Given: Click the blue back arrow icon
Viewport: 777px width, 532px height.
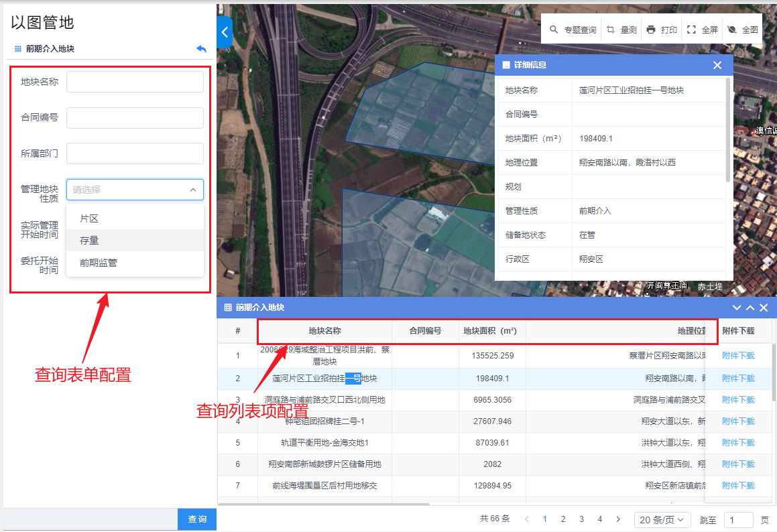Looking at the screenshot, I should (x=201, y=49).
